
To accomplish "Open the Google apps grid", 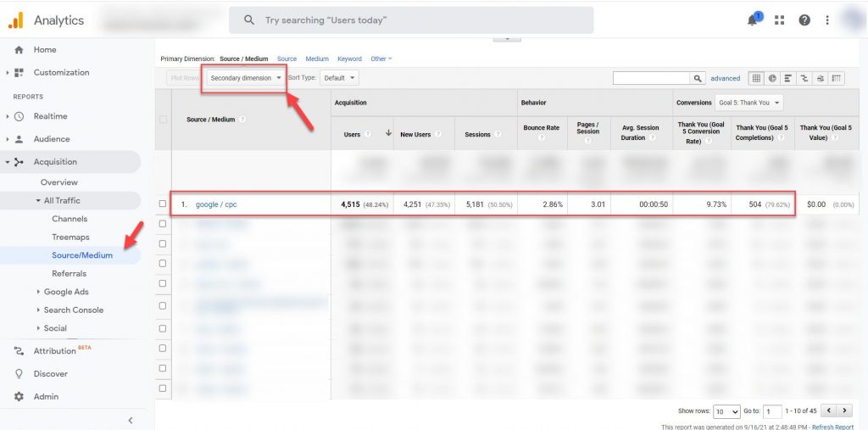I will [x=780, y=20].
